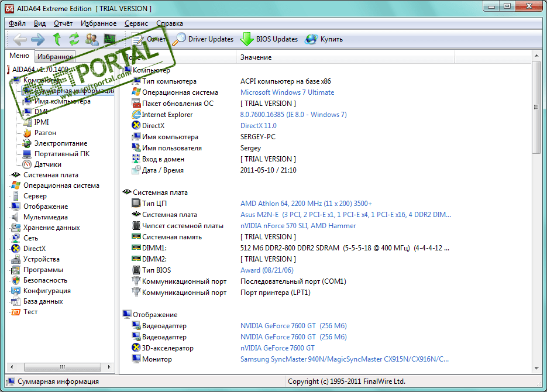
Task: Click the Refresh toolbar icon
Action: pos(74,39)
